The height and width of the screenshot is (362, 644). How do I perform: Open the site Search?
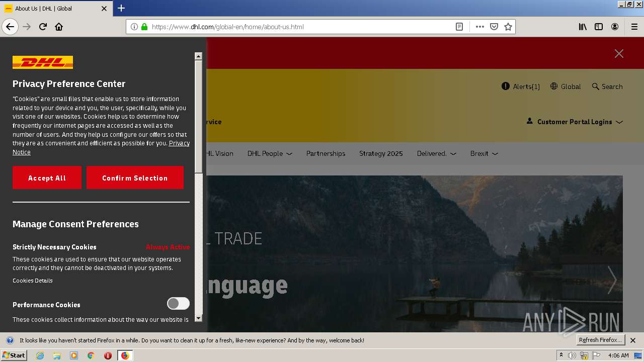pos(607,86)
